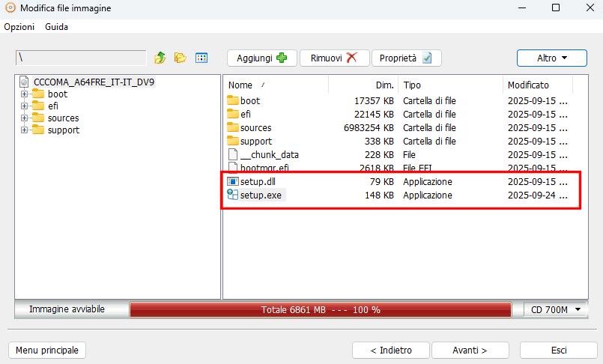Screen dimensions: 603x364
Task: Click the Immagine avviabile status label
Action: (67, 309)
